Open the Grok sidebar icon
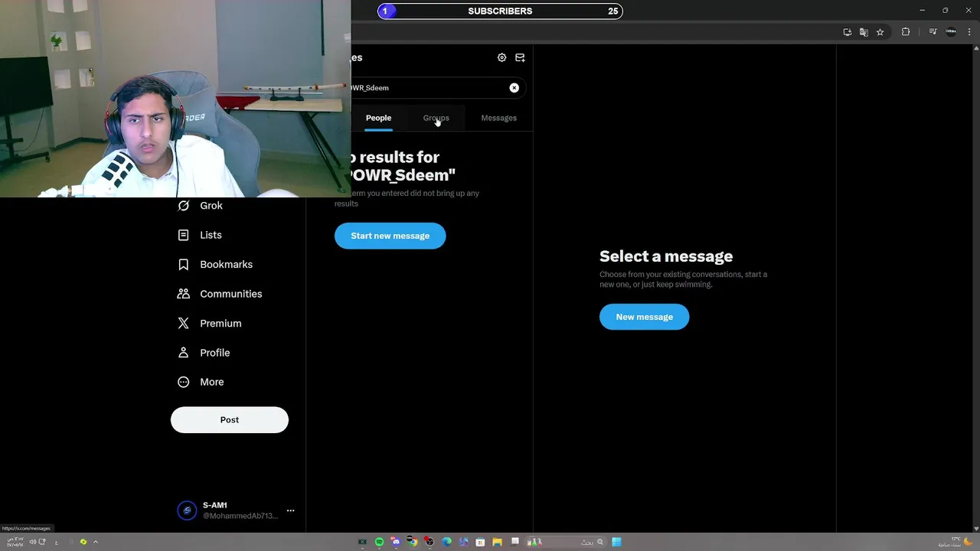 pos(183,206)
